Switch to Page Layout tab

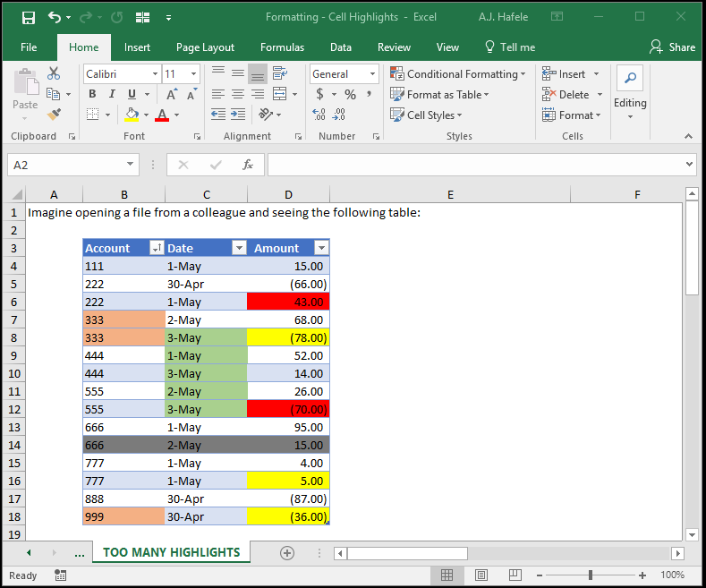[205, 47]
